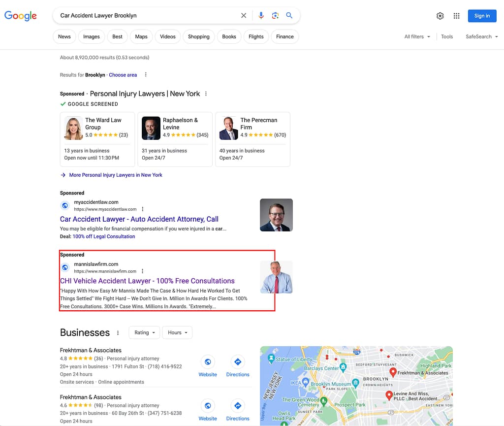Viewport: 504px width, 426px height.
Task: Open options for the myaccidentlaw.com ad
Action: [x=143, y=209]
